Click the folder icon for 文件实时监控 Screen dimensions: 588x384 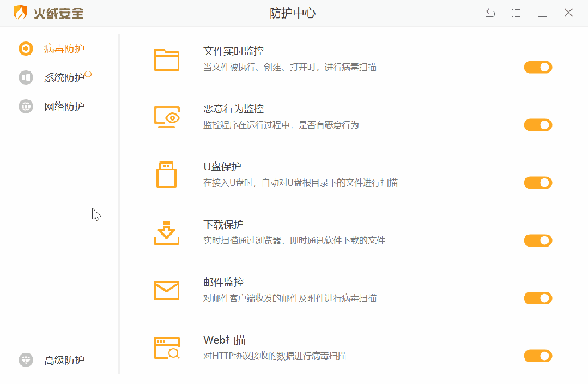point(167,59)
